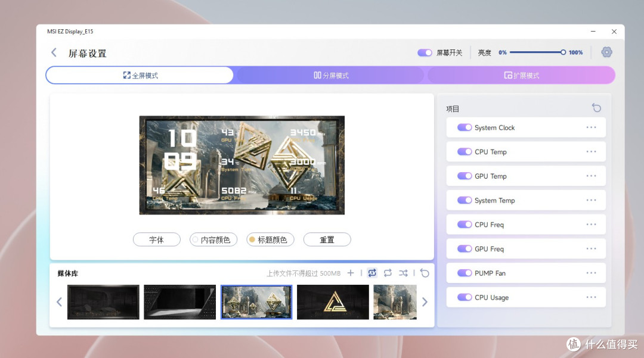Screen dimensions: 644x358
Task: Open the CPU Temp more options menu
Action: (591, 152)
